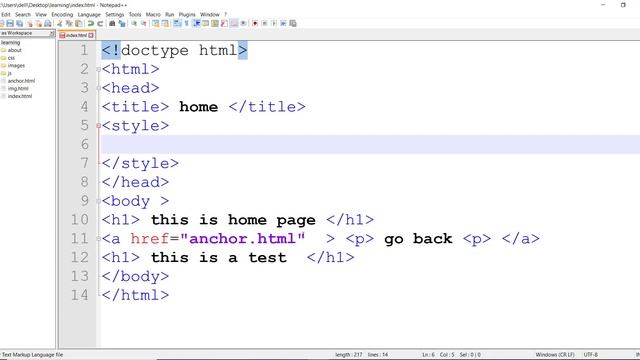
Task: Close the index.html tab with its X
Action: (x=91, y=36)
